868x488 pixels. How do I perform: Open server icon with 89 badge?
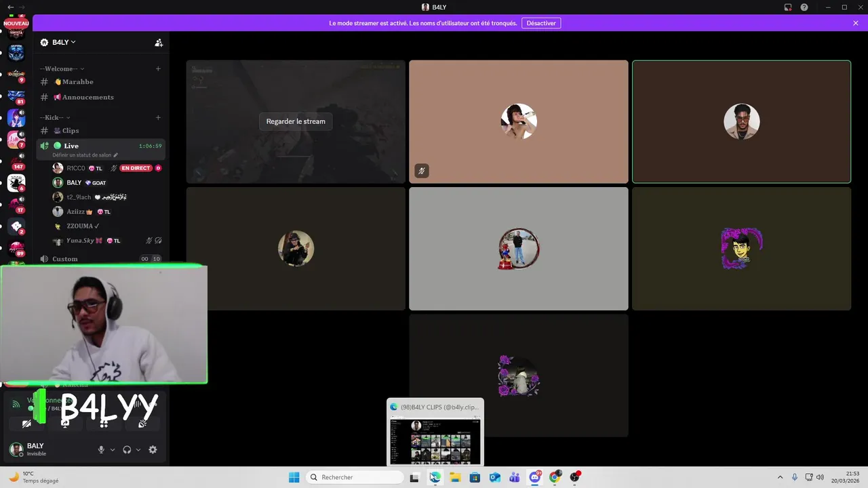[16, 248]
